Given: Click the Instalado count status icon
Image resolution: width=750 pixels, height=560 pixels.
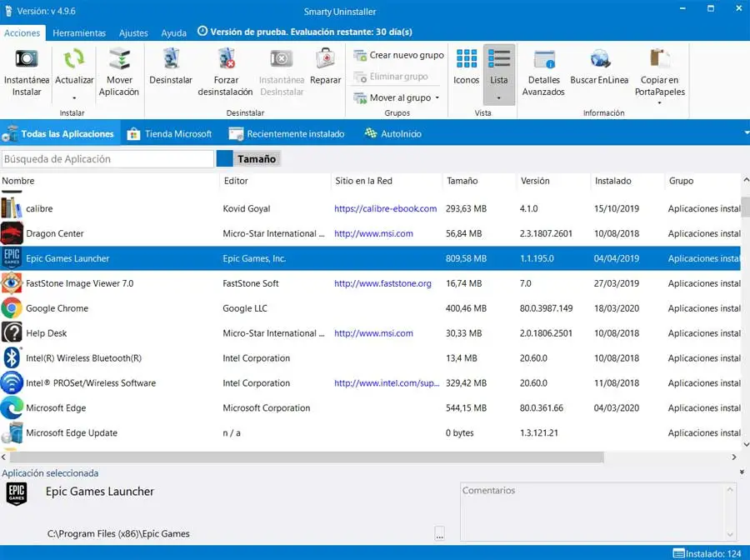Looking at the screenshot, I should point(678,553).
